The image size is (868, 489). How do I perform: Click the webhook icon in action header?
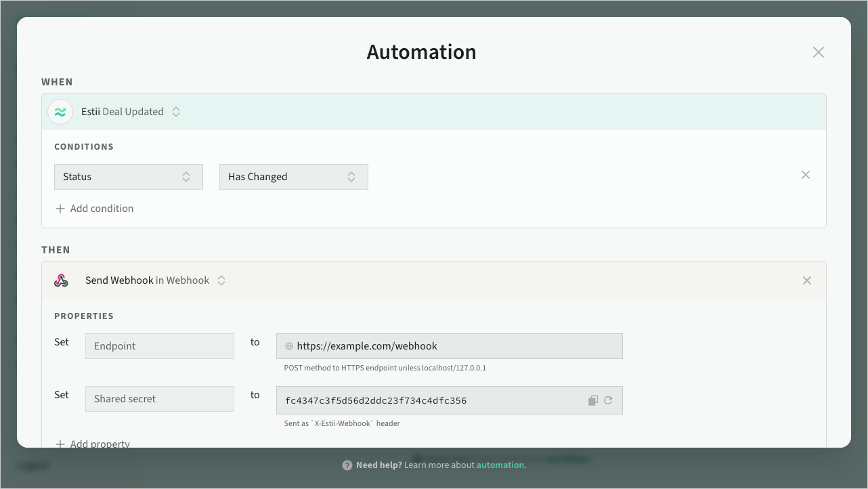point(61,281)
